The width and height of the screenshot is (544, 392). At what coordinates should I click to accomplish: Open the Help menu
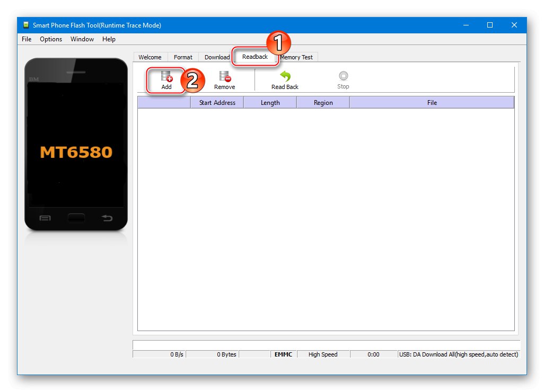point(109,39)
